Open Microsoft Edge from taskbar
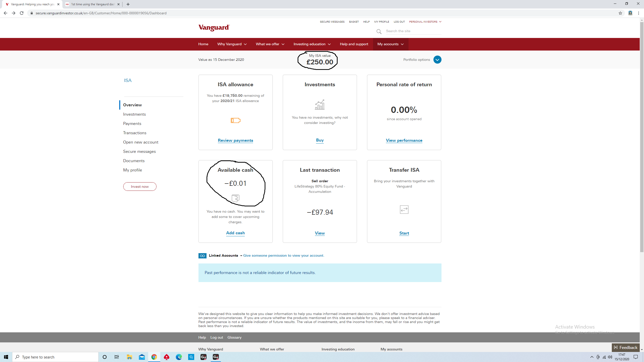This screenshot has width=644, height=362. [179, 357]
